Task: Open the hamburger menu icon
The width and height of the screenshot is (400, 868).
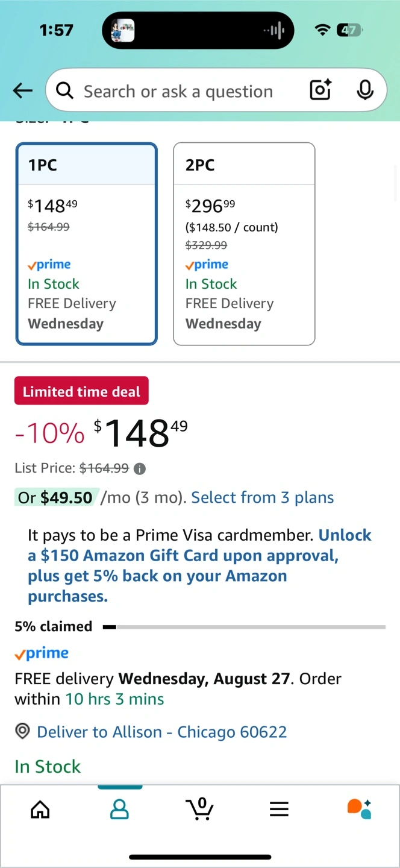Action: 279,809
